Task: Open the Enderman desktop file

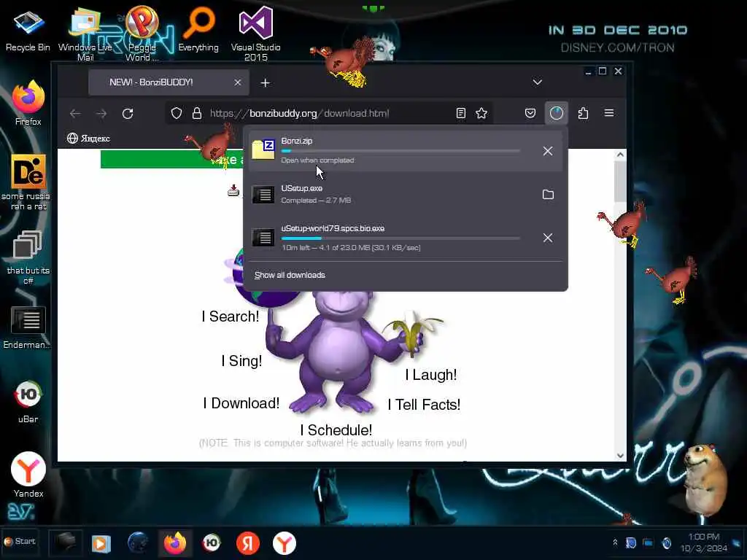Action: pos(28,327)
